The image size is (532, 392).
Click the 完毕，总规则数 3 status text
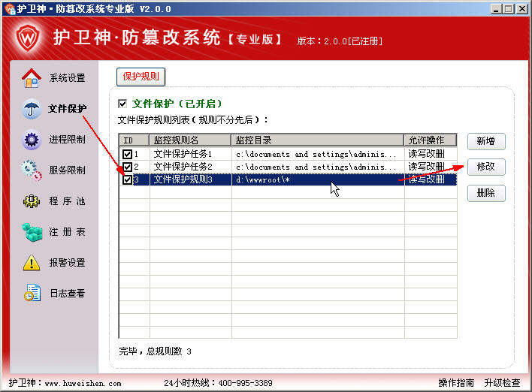click(155, 351)
